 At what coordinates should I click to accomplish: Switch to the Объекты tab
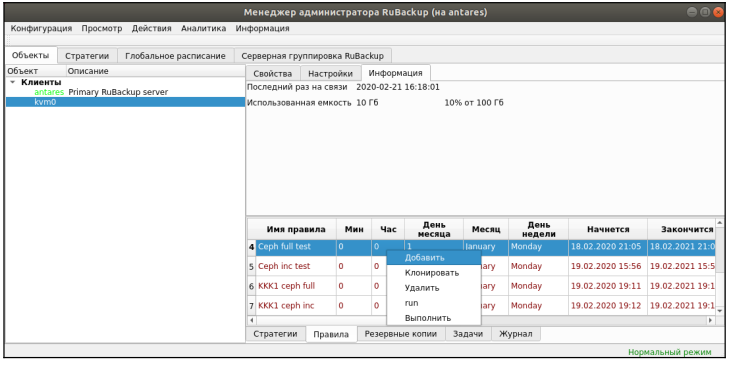31,55
